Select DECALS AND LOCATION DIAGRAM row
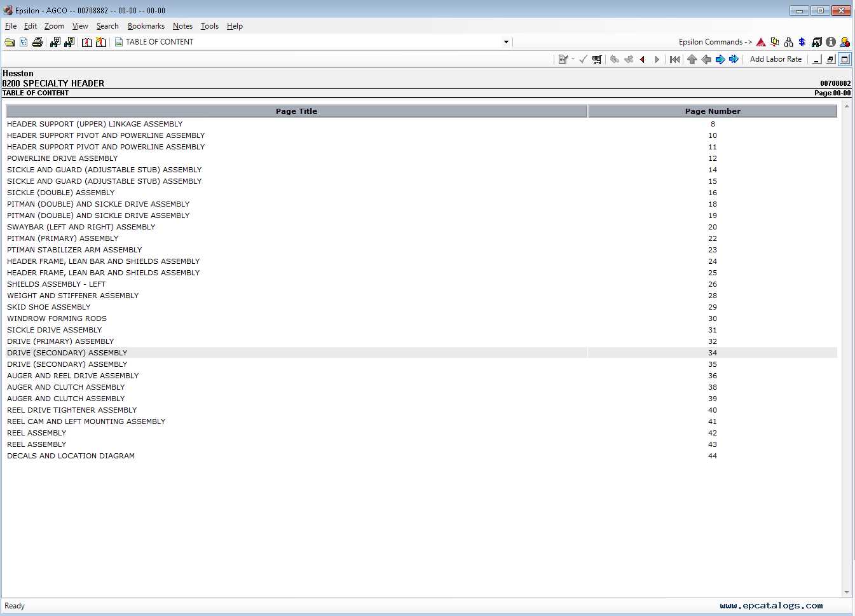The height and width of the screenshot is (616, 855). click(421, 456)
